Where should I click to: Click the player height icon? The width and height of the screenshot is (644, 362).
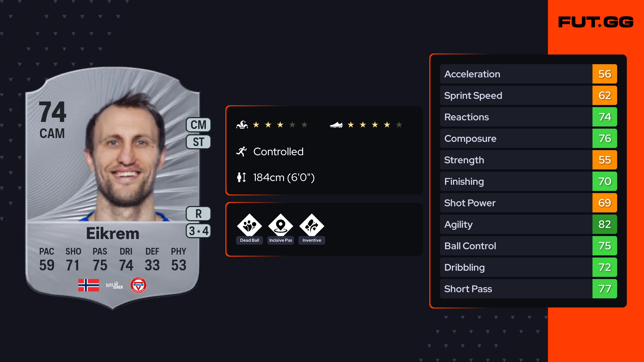click(241, 177)
